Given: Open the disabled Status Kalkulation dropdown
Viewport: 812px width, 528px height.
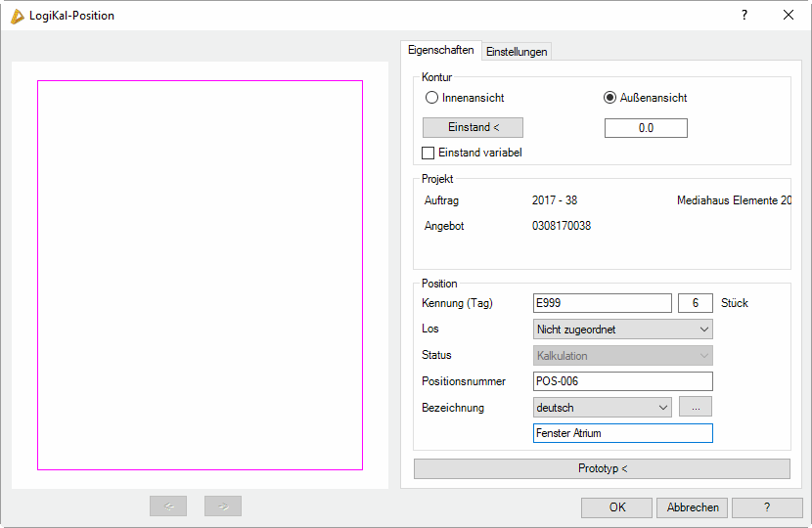Looking at the screenshot, I should (623, 356).
